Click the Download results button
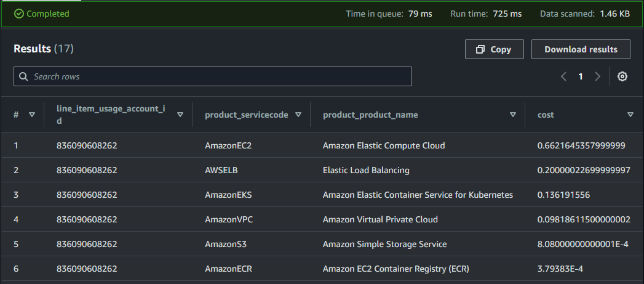This screenshot has width=644, height=284. (x=581, y=49)
